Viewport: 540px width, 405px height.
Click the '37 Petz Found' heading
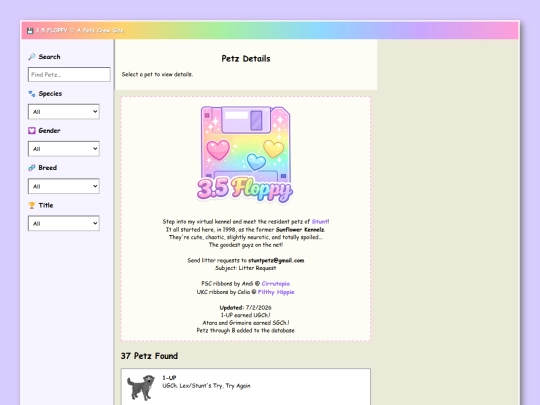[x=149, y=356]
